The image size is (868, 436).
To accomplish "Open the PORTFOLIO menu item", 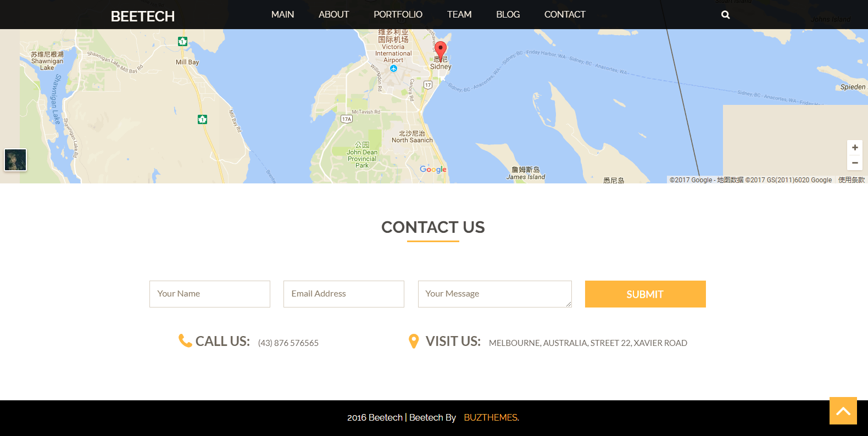I will pos(398,14).
